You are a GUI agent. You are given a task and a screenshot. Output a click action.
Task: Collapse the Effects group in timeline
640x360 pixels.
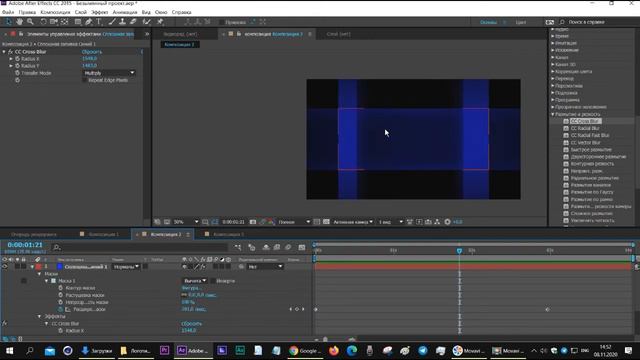pyautogui.click(x=40, y=316)
